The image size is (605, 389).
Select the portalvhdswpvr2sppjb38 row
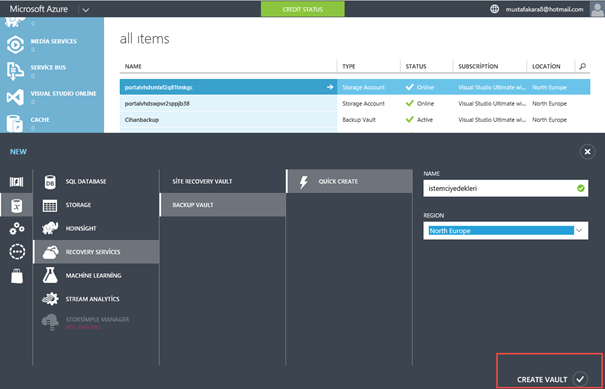pyautogui.click(x=355, y=103)
